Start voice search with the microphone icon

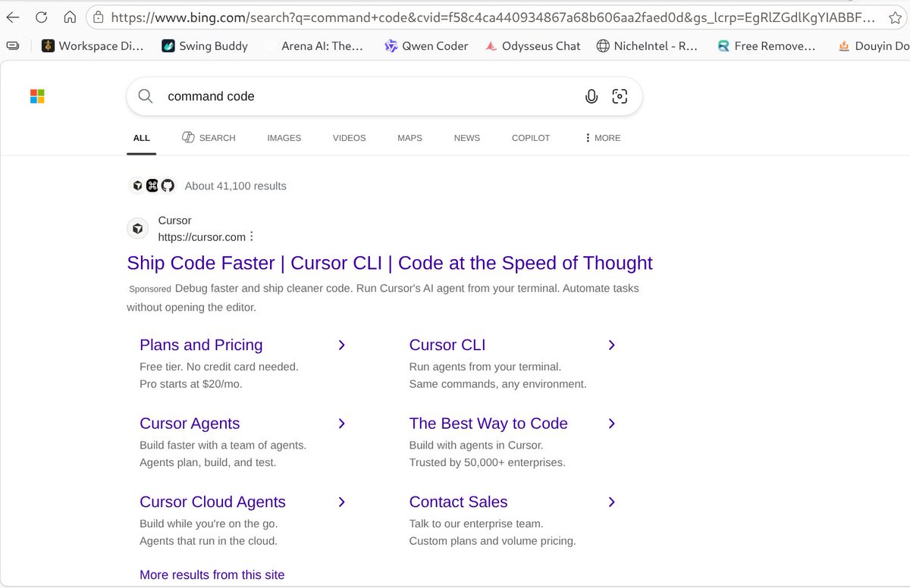pyautogui.click(x=591, y=96)
